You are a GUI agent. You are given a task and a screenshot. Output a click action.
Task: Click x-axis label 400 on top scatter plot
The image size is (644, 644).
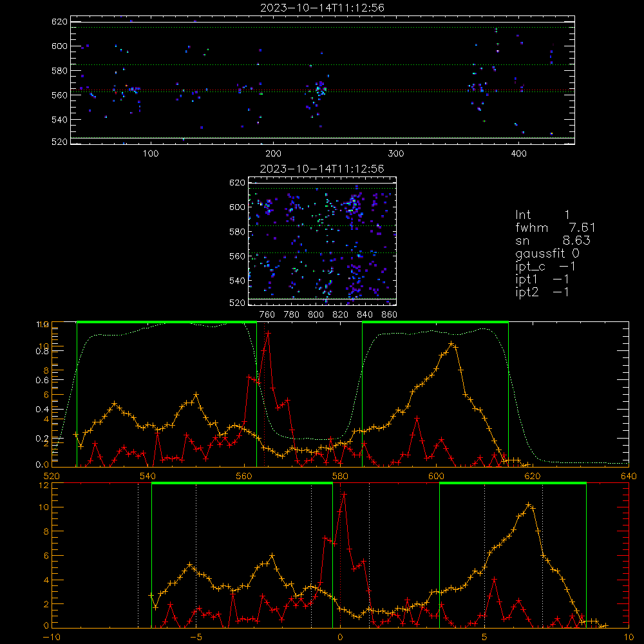click(518, 154)
